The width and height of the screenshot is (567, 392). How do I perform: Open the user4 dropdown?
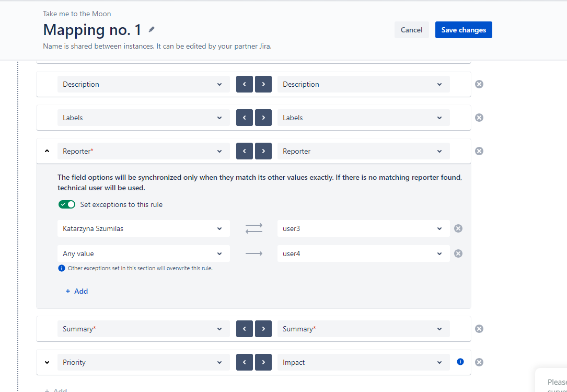[363, 253]
